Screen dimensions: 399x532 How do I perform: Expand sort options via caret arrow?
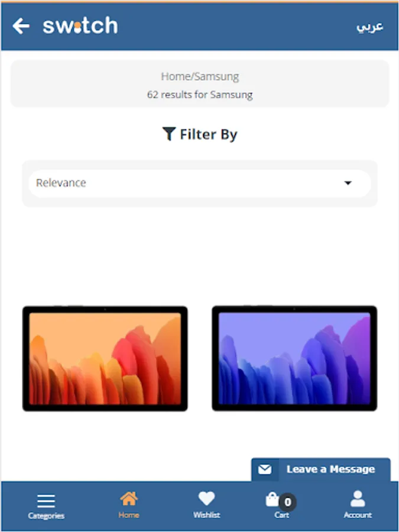pos(348,183)
